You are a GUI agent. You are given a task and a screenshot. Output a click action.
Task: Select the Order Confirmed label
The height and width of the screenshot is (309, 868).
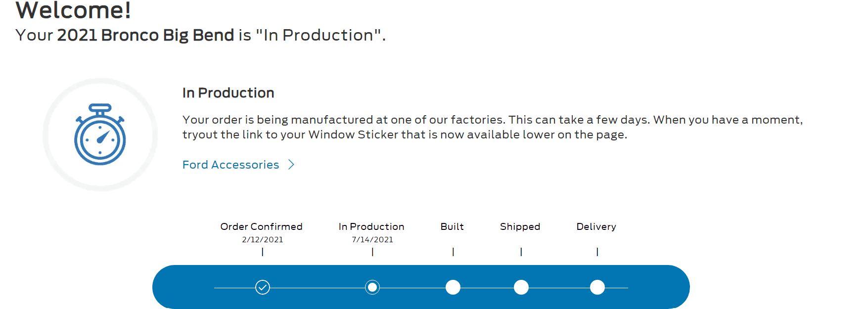pos(261,226)
